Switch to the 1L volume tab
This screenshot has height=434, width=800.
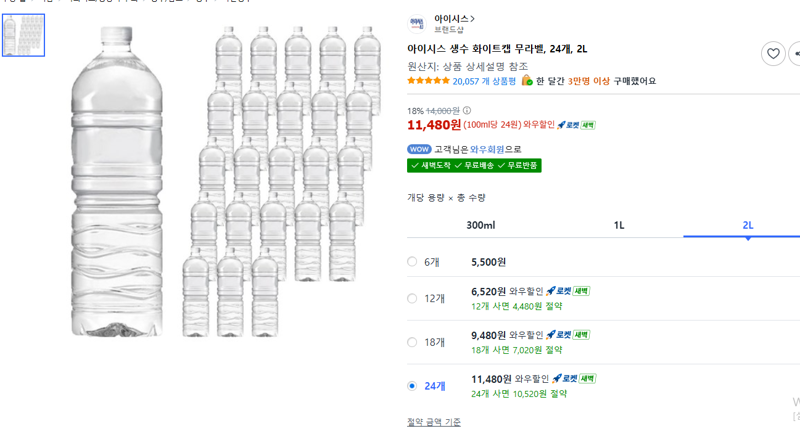(x=619, y=225)
